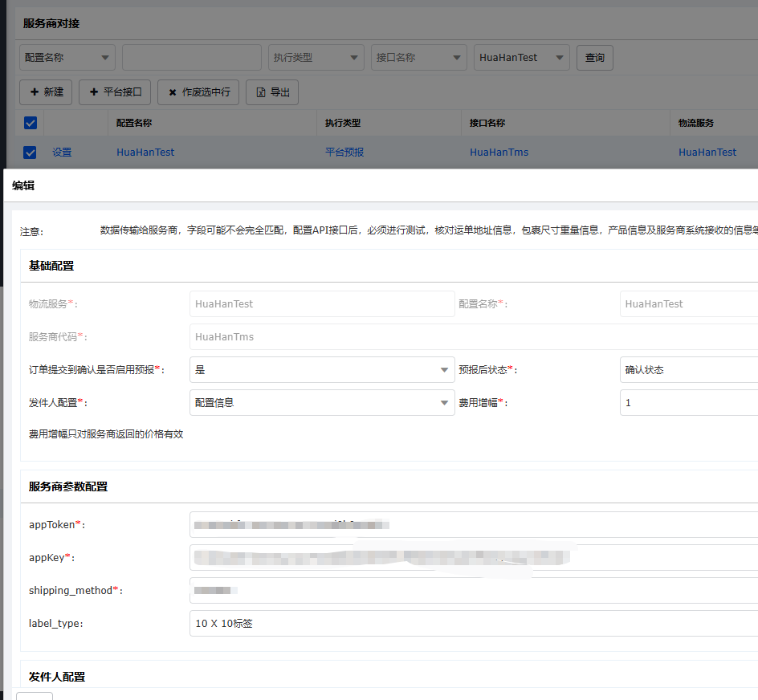Open the 发件人配置 dropdown
This screenshot has width=758, height=700.
[322, 403]
